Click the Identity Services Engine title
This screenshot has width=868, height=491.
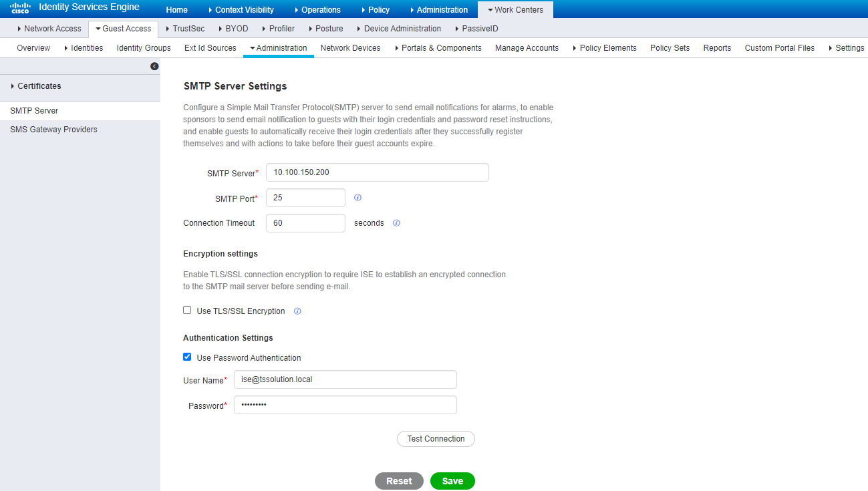90,7
